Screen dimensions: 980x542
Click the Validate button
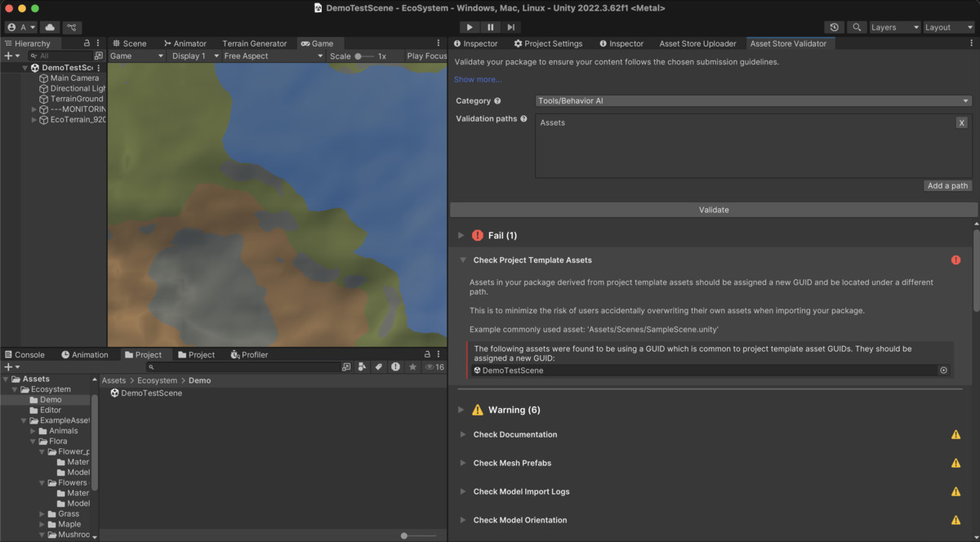point(713,210)
